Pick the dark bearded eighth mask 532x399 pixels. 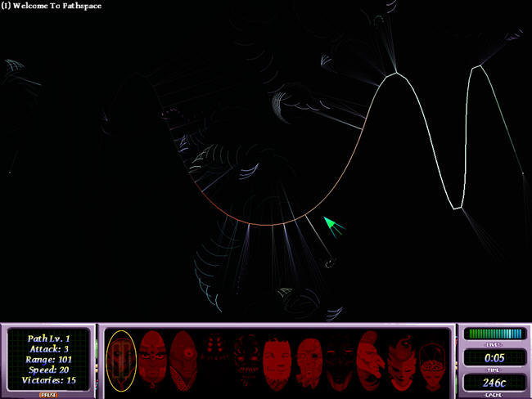click(340, 361)
